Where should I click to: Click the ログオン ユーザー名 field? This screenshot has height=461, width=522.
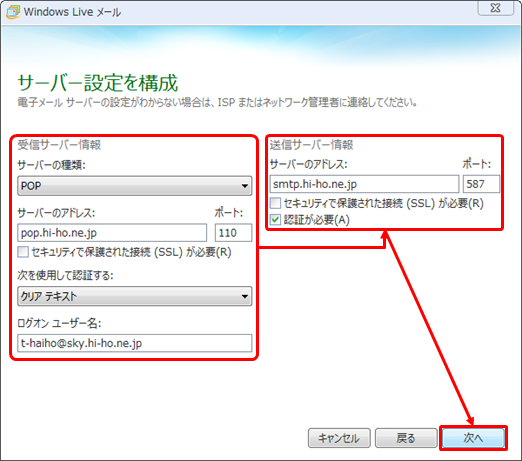tap(135, 343)
